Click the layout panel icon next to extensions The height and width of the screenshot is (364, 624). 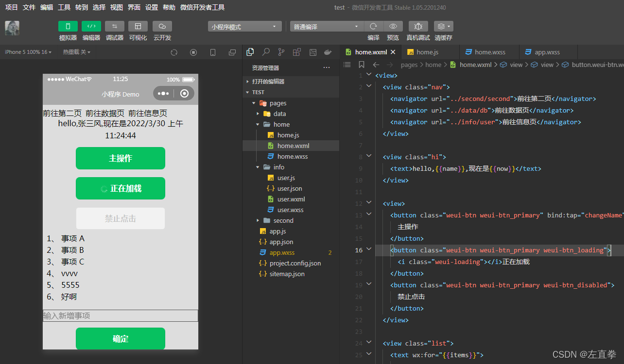312,52
